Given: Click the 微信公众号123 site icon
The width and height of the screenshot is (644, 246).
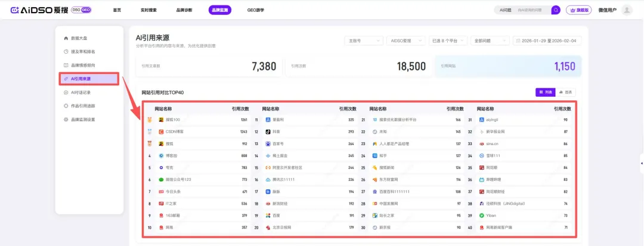Looking at the screenshot, I should coord(161,179).
